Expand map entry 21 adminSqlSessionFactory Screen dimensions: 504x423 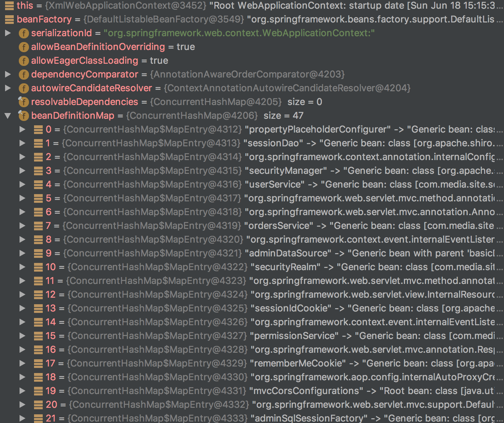point(22,418)
